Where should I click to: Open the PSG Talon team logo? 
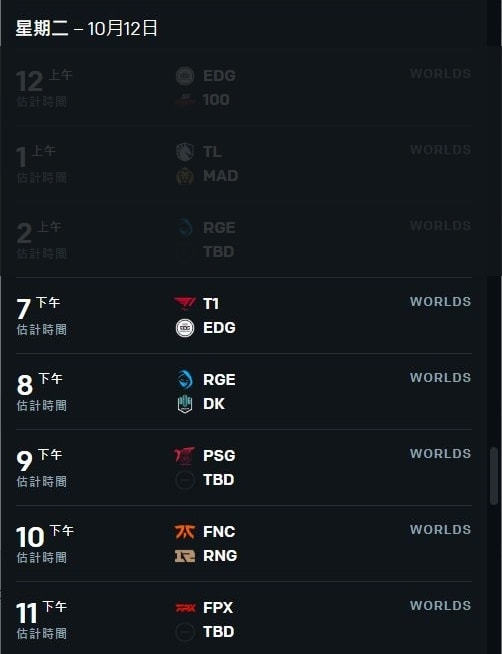[x=185, y=455]
